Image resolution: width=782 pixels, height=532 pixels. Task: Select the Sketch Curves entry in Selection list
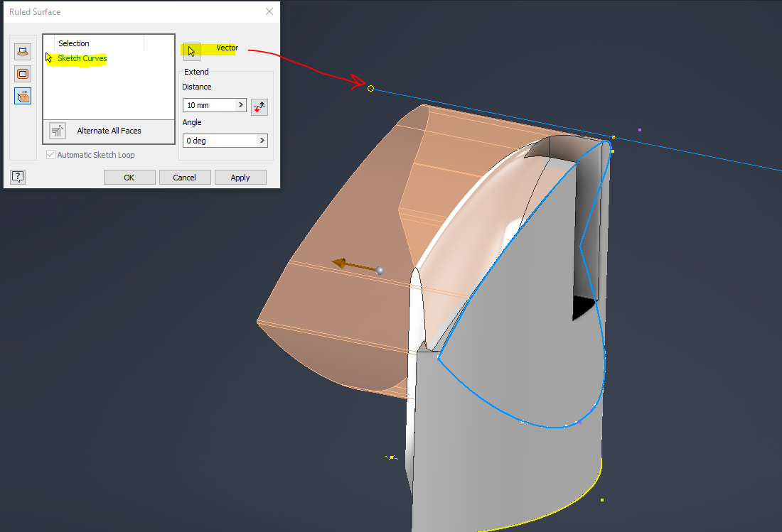(x=80, y=58)
